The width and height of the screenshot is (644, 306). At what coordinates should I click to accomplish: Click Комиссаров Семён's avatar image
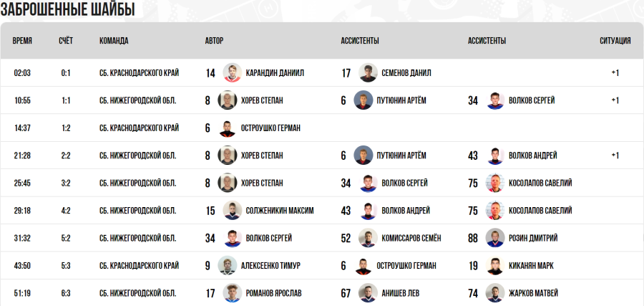tap(368, 238)
